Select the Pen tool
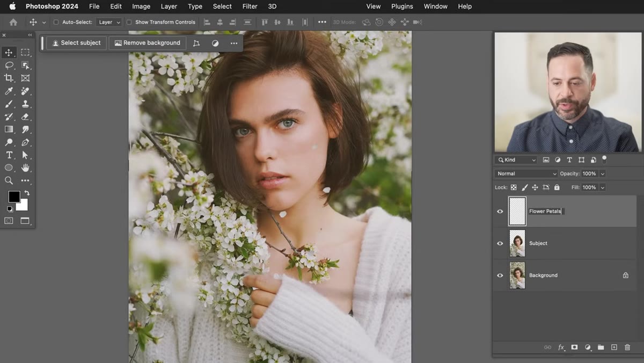 point(25,142)
